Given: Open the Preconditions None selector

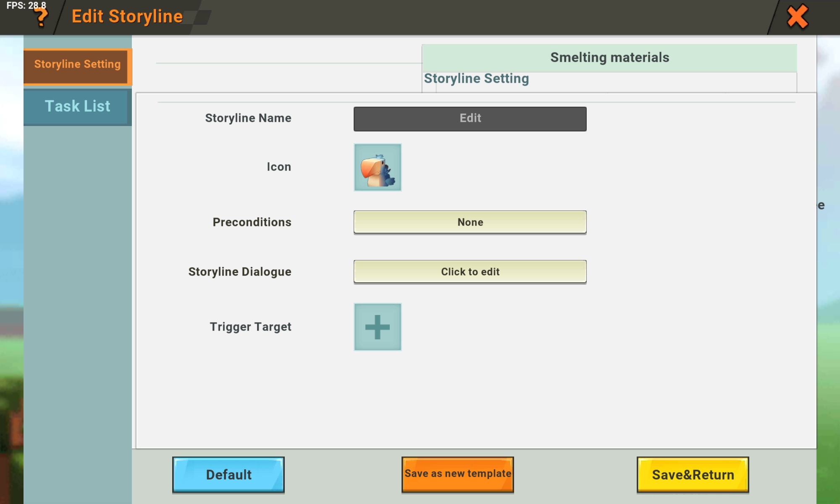Looking at the screenshot, I should click(470, 222).
